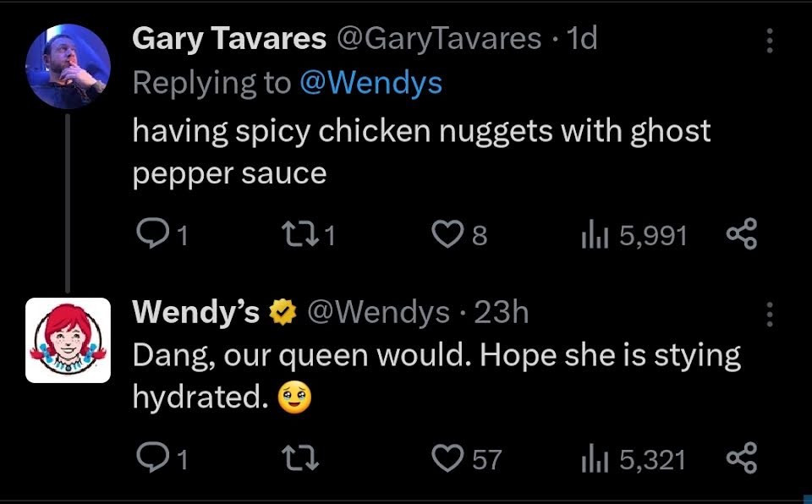The image size is (812, 504).
Task: Open more options for Gary's tweet
Action: [x=769, y=40]
